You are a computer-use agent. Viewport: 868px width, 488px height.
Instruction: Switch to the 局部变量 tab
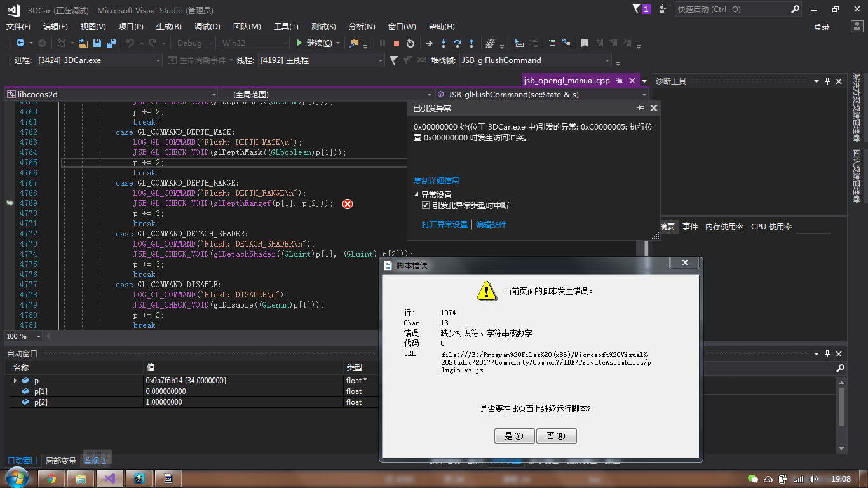click(61, 461)
